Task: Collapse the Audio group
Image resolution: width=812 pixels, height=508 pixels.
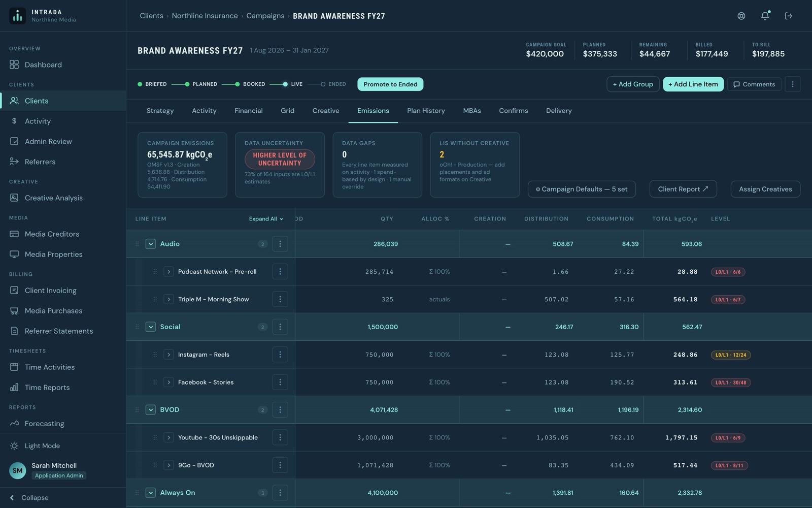Action: pyautogui.click(x=150, y=244)
